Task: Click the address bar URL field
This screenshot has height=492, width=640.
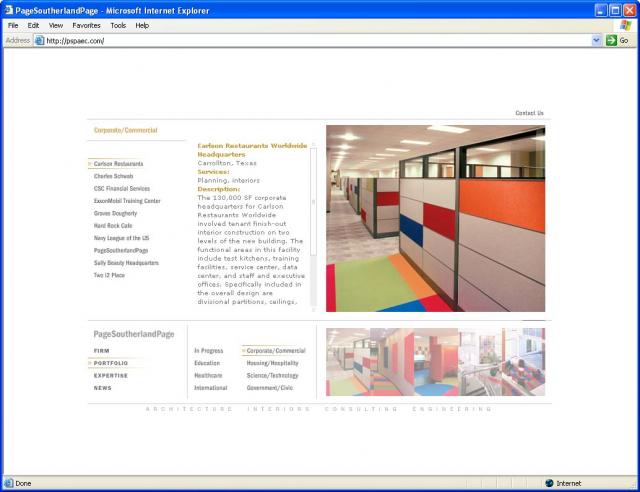Action: tap(300, 41)
